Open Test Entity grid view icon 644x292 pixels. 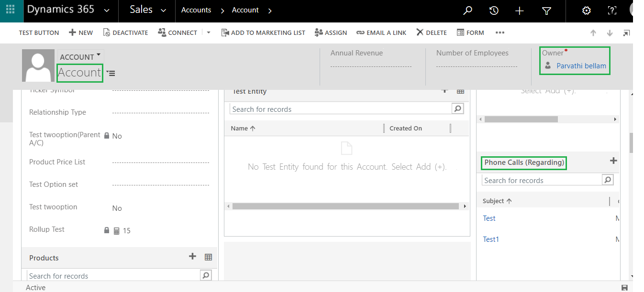pos(460,91)
